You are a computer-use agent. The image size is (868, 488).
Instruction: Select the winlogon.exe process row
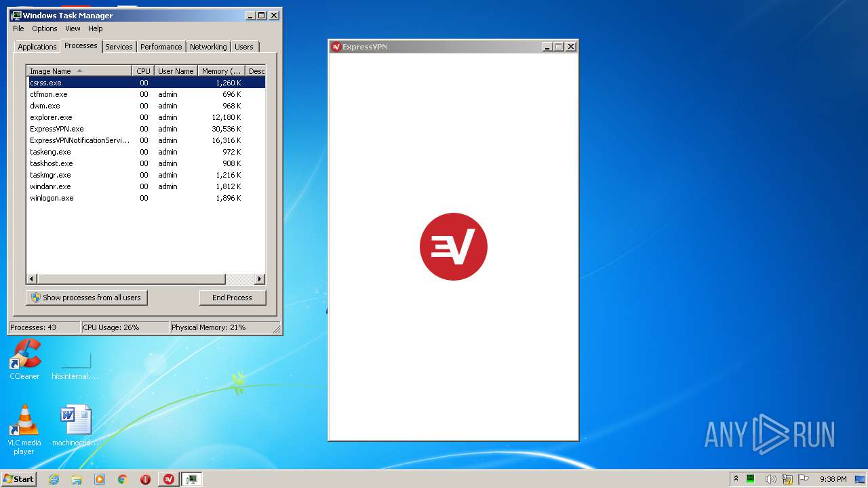pyautogui.click(x=146, y=198)
